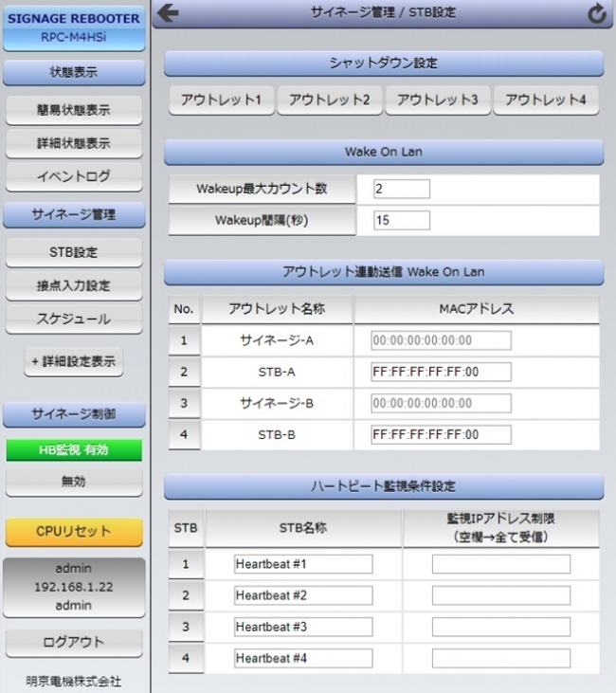This screenshot has height=693, width=616.
Task: Go to STB設定 menu item
Action: (74, 253)
